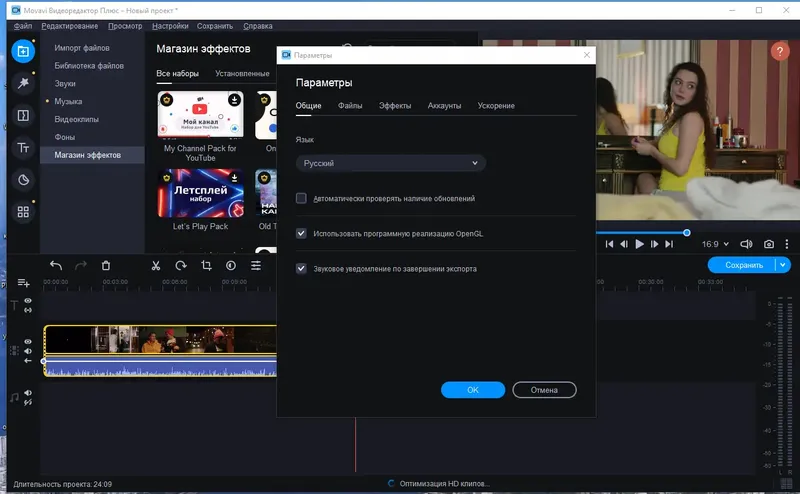Open the More tools grid icon
This screenshot has width=800, height=494.
click(x=23, y=212)
